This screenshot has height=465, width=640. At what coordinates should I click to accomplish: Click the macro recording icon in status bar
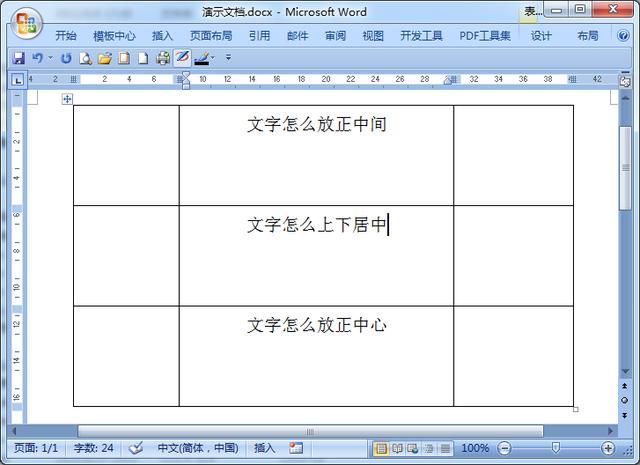coord(296,448)
